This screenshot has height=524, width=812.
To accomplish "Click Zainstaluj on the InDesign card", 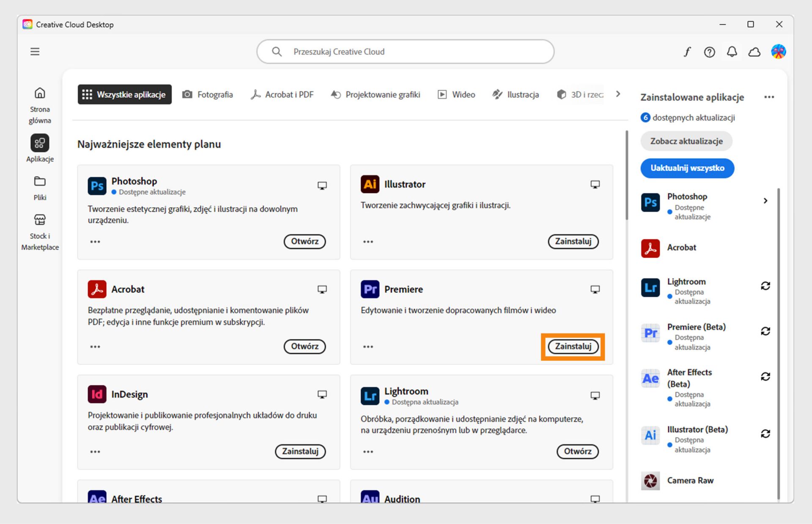I will pos(300,451).
